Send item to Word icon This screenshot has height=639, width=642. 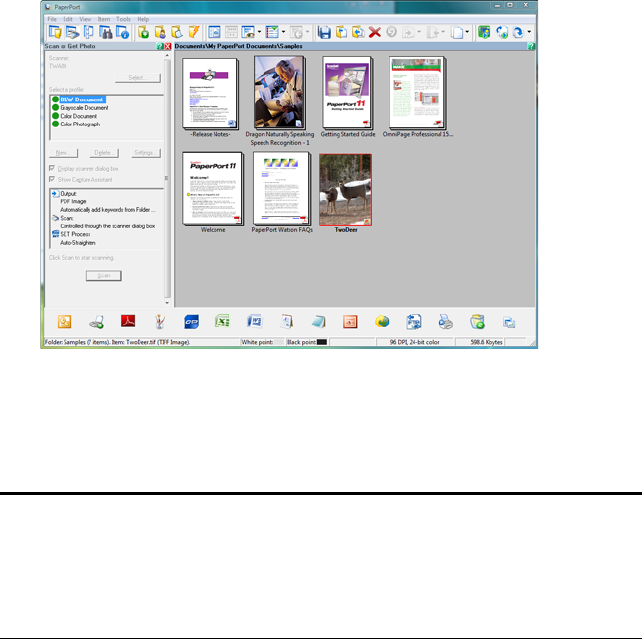coord(254,321)
